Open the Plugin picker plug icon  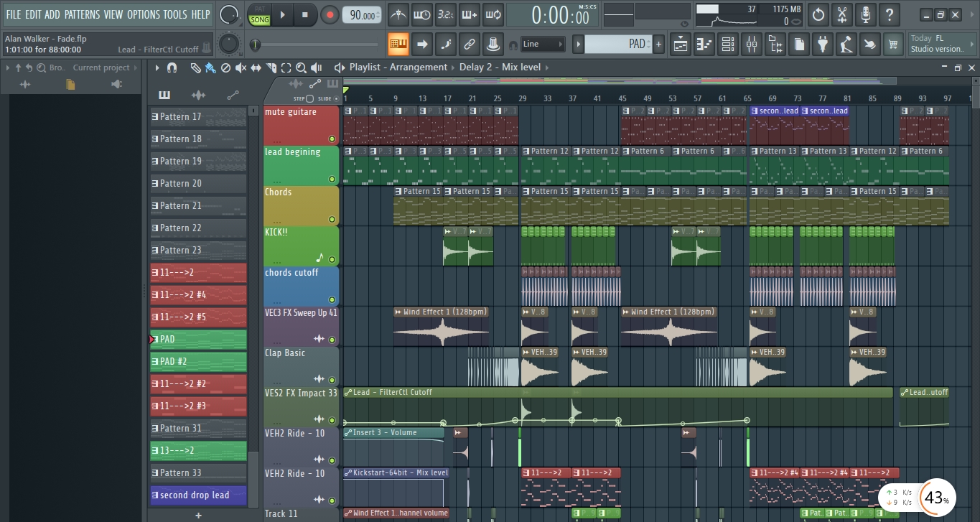coord(823,45)
